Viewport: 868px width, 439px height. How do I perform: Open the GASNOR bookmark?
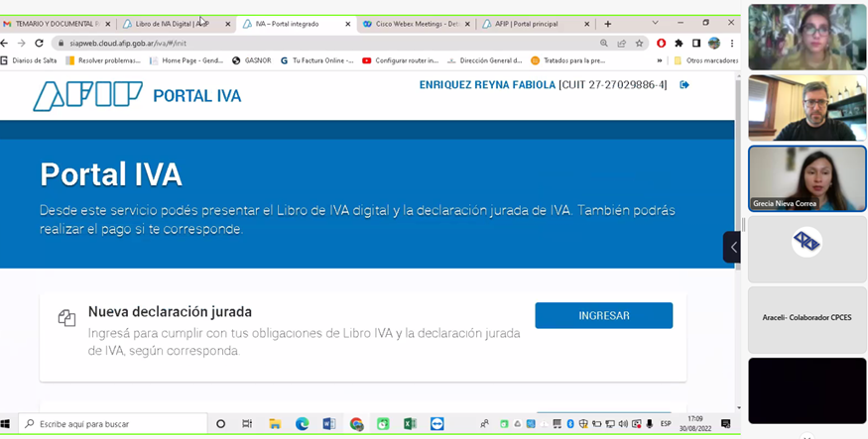pyautogui.click(x=252, y=60)
